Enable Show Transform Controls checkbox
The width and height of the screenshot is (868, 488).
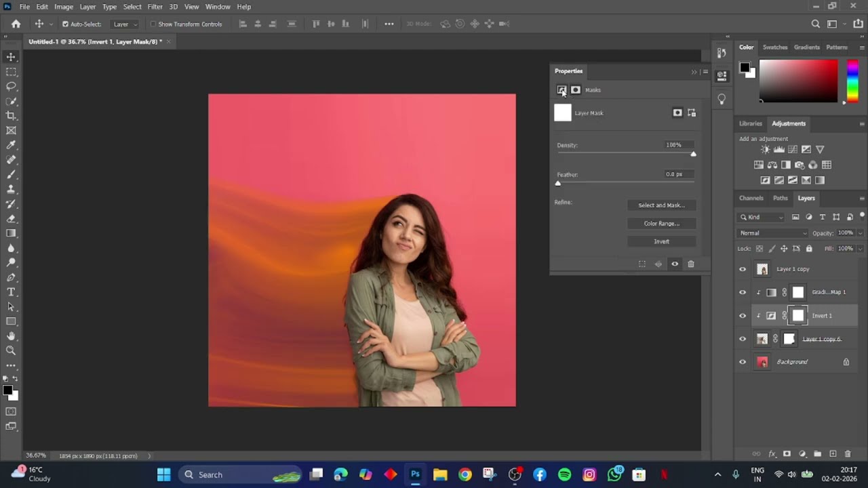153,24
